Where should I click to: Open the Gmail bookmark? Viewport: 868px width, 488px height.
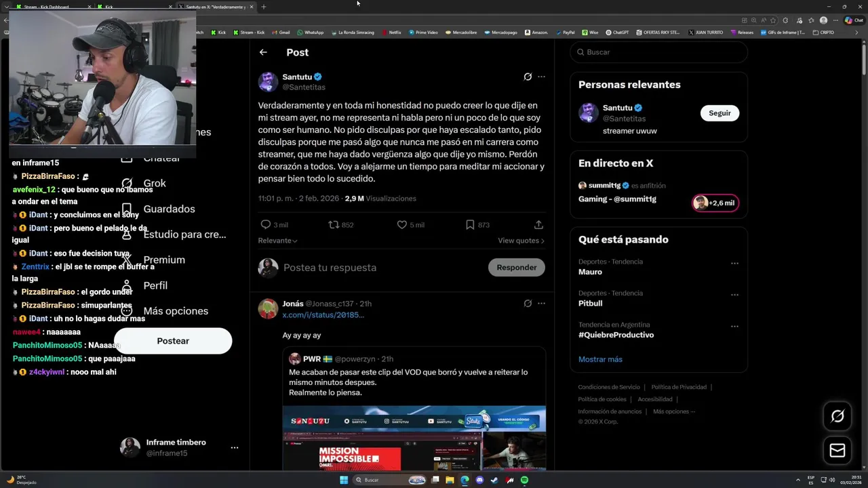(281, 33)
